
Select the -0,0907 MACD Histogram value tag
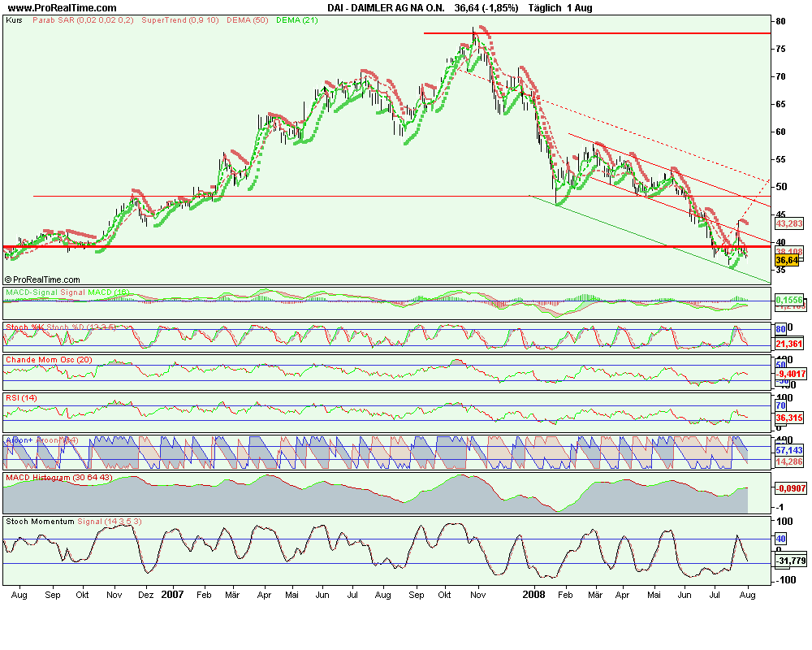click(x=790, y=488)
